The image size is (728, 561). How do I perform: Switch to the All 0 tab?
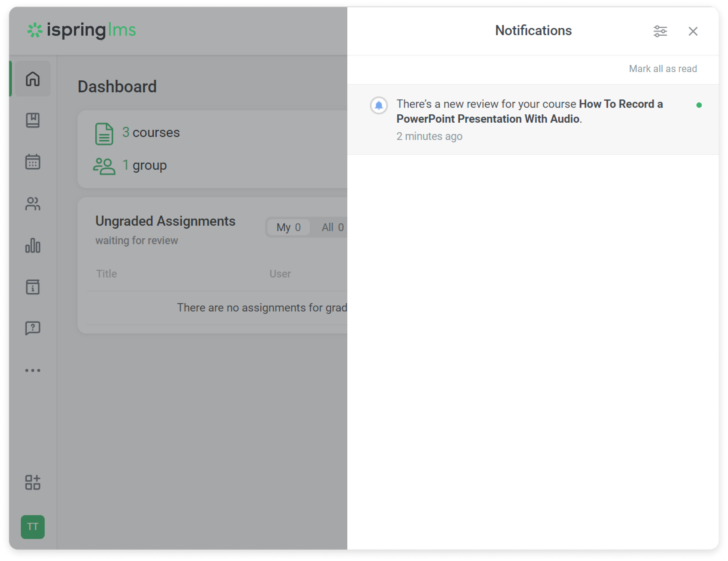[332, 227]
